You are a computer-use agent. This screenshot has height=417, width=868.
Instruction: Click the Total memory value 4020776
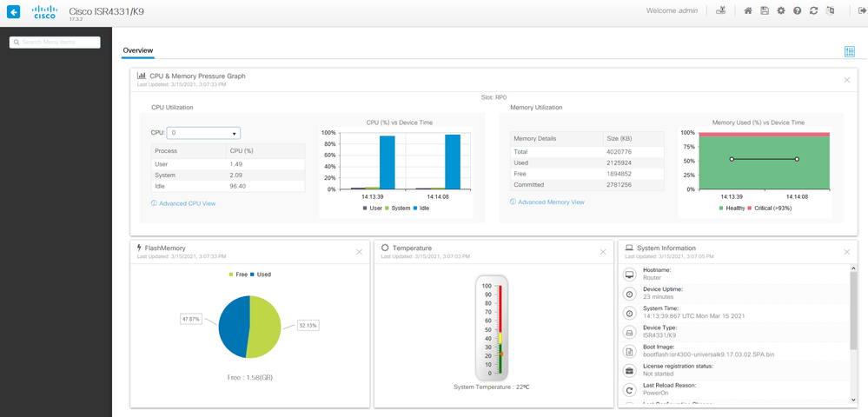pos(619,152)
